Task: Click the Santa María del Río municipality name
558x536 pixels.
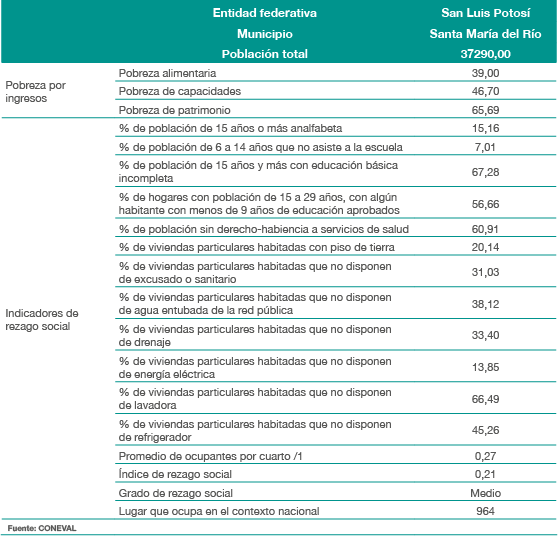Action: coord(485,34)
